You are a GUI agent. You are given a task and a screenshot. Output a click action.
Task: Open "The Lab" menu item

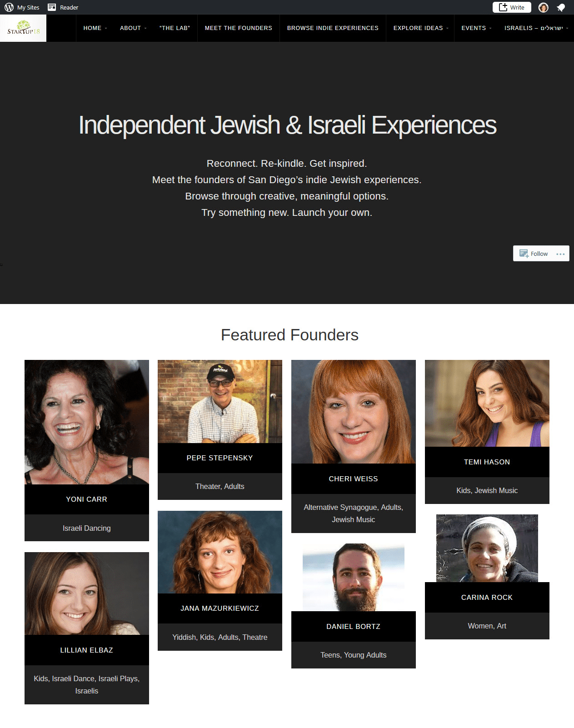click(x=175, y=28)
